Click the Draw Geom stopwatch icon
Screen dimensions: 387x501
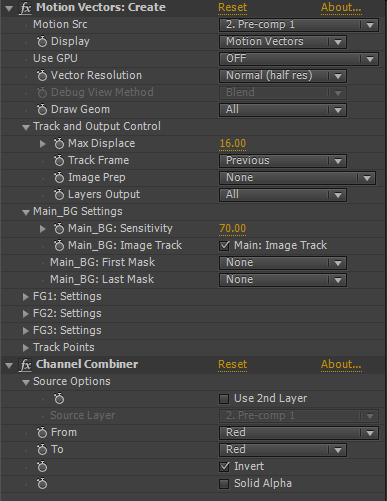click(42, 110)
